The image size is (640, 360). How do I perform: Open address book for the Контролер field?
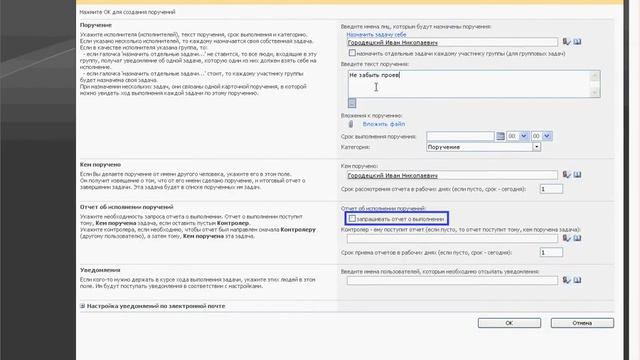point(577,238)
